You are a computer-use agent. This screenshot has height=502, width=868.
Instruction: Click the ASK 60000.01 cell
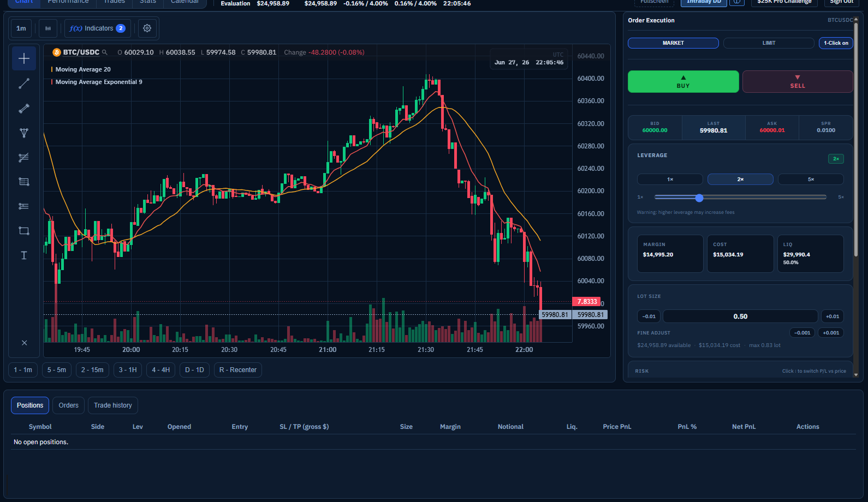(x=772, y=128)
